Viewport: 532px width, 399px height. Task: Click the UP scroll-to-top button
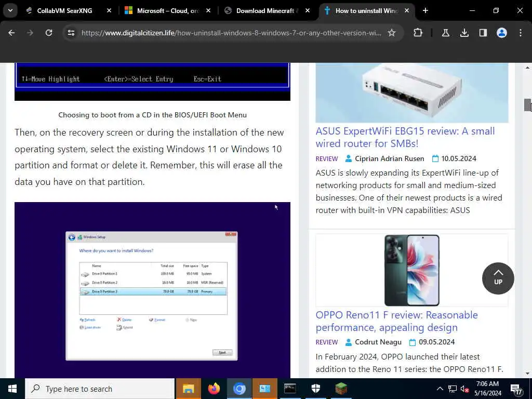point(498,278)
